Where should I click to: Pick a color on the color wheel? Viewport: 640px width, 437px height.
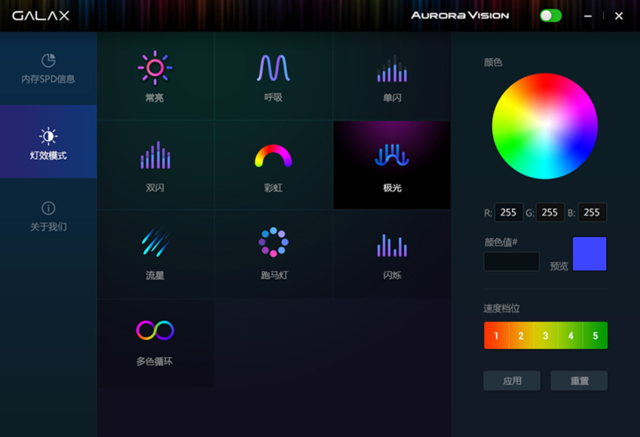click(x=544, y=126)
